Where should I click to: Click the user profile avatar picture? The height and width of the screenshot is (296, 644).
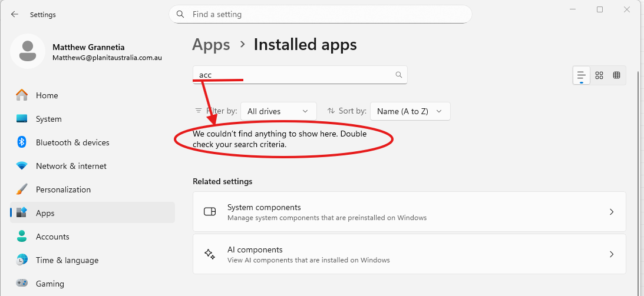[x=28, y=51]
